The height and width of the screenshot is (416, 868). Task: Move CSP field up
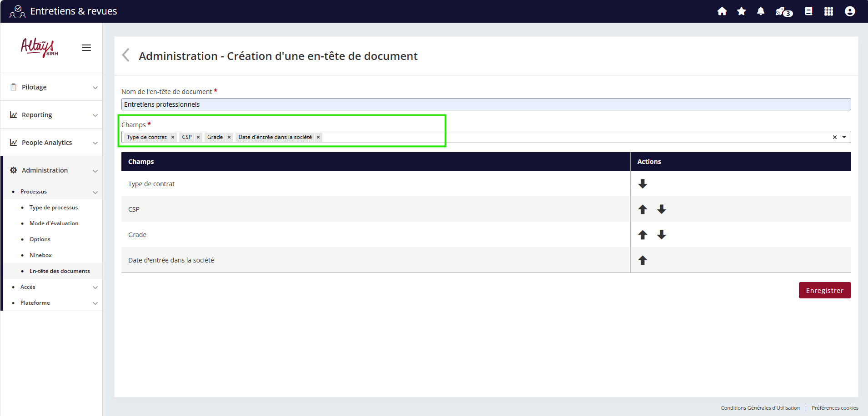click(x=642, y=209)
